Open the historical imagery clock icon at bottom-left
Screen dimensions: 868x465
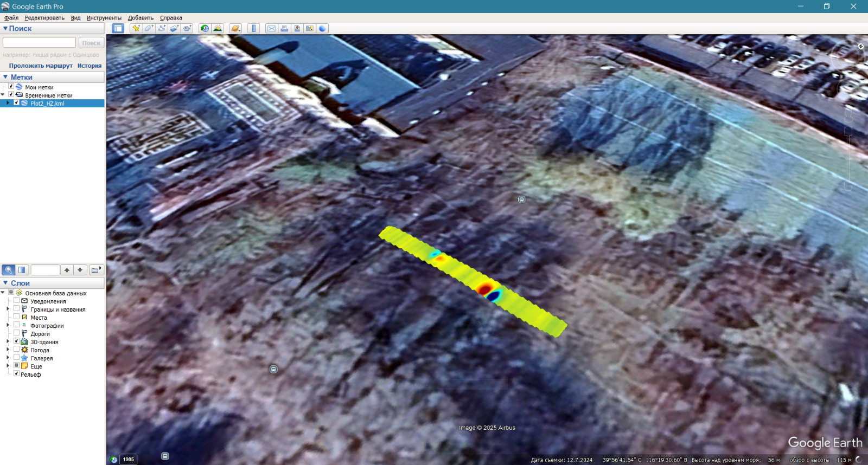(x=113, y=460)
